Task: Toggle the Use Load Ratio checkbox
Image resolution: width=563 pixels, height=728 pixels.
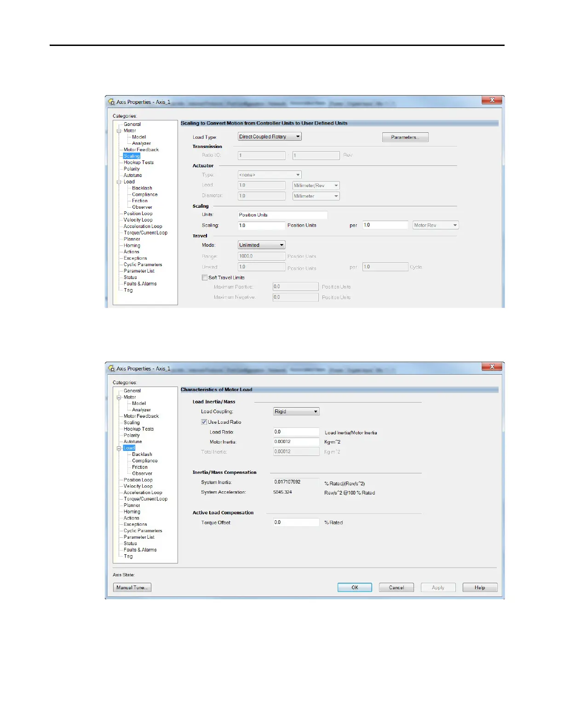Action: 204,422
